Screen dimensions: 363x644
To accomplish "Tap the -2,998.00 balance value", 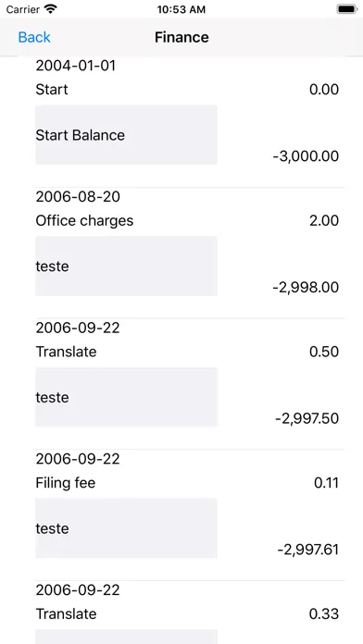I will click(306, 287).
